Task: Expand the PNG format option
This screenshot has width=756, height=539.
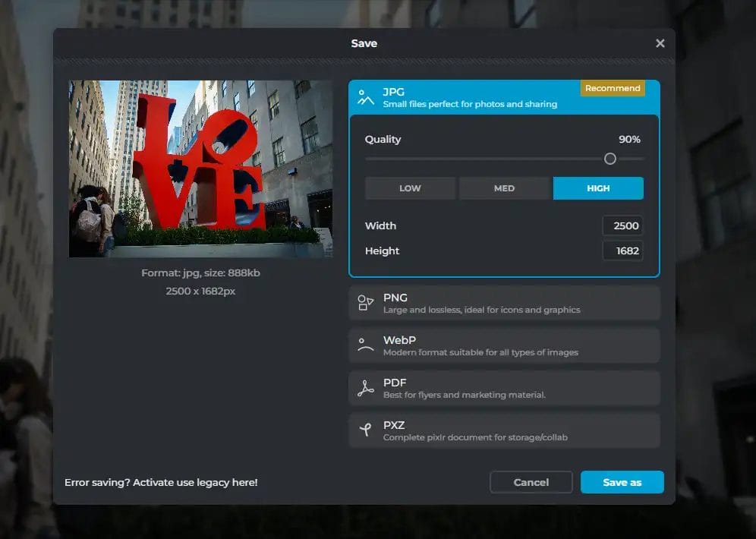Action: [x=504, y=304]
